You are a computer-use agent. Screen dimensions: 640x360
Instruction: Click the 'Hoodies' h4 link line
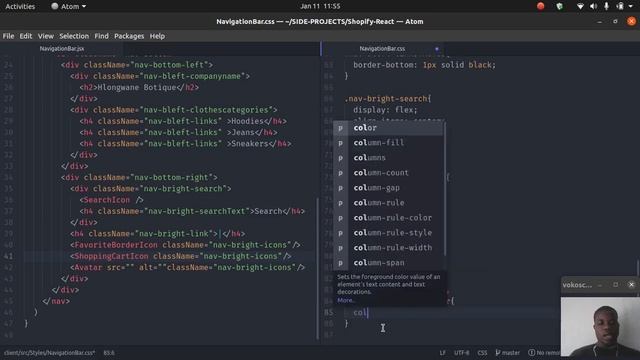coord(183,121)
